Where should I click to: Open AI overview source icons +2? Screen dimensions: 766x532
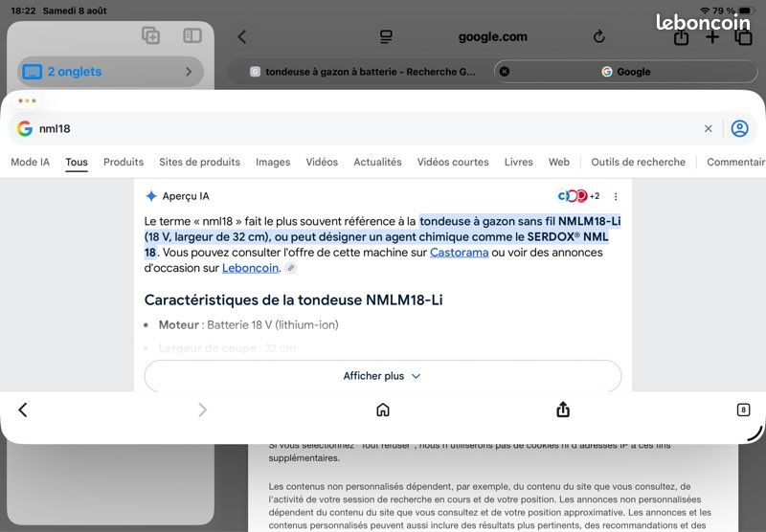coord(579,196)
